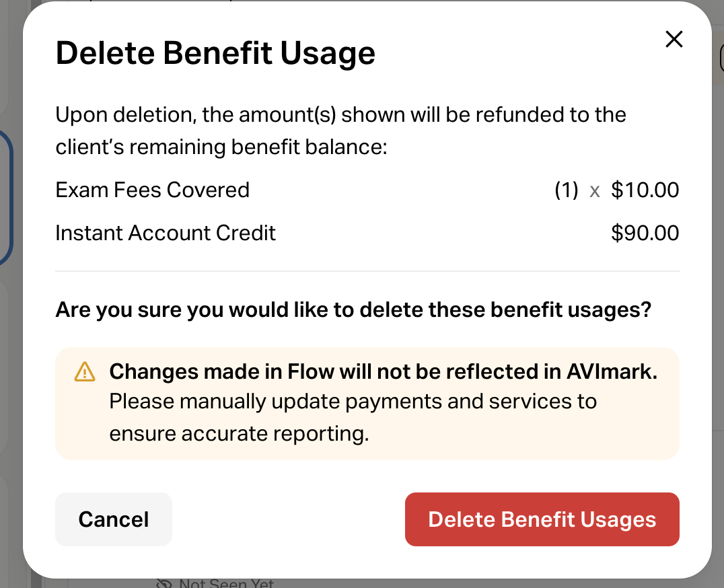Click the 'Are you sure' confirmation question

[353, 310]
